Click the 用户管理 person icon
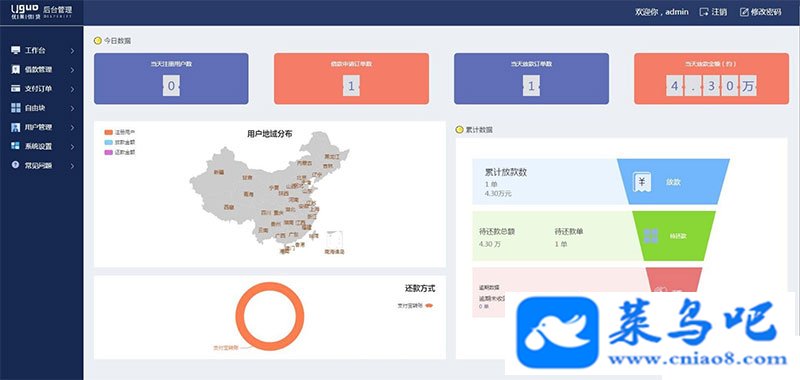This screenshot has height=380, width=800. pos(16,127)
